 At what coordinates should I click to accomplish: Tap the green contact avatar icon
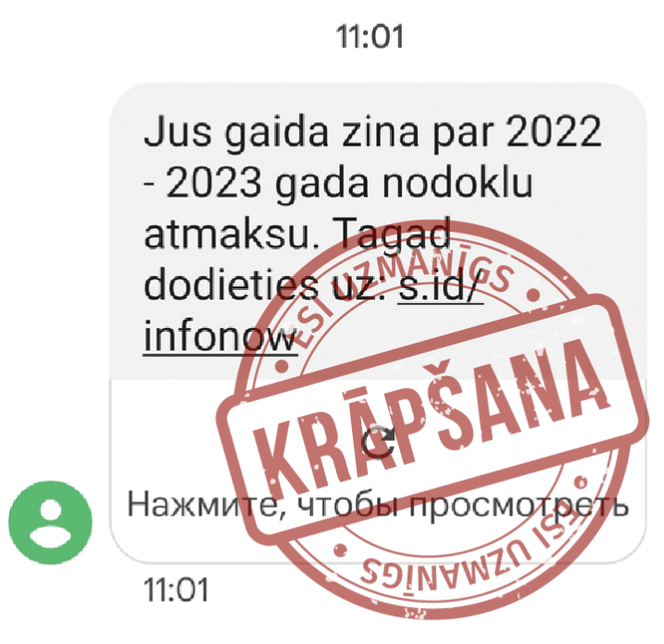pos(50,522)
